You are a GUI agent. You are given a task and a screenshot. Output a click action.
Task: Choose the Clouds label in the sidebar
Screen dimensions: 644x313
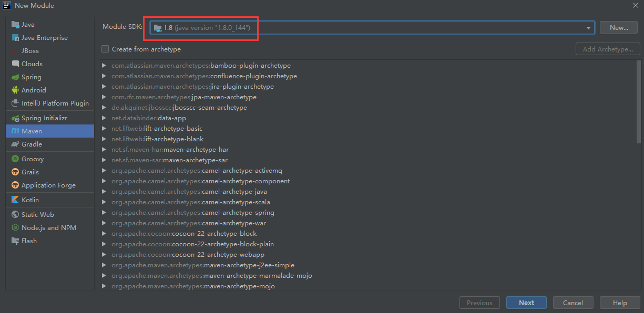click(x=32, y=64)
